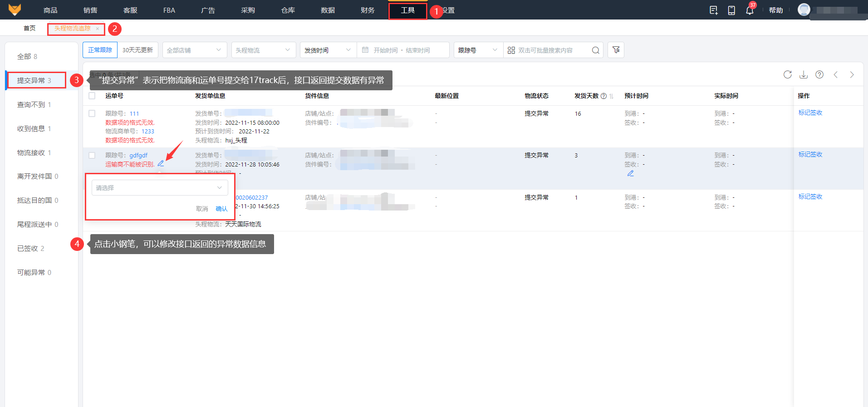Screen dimensions: 868x407
Task: Click the user avatar picture
Action: [804, 10]
